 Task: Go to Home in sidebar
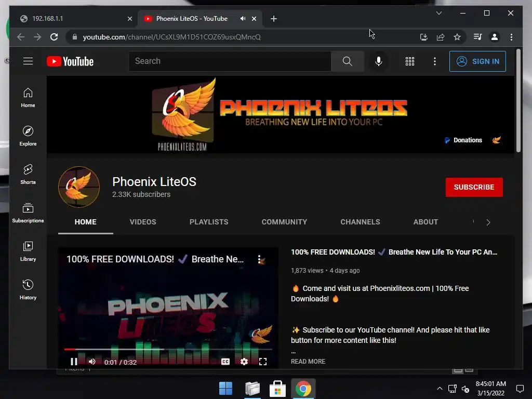pos(28,98)
